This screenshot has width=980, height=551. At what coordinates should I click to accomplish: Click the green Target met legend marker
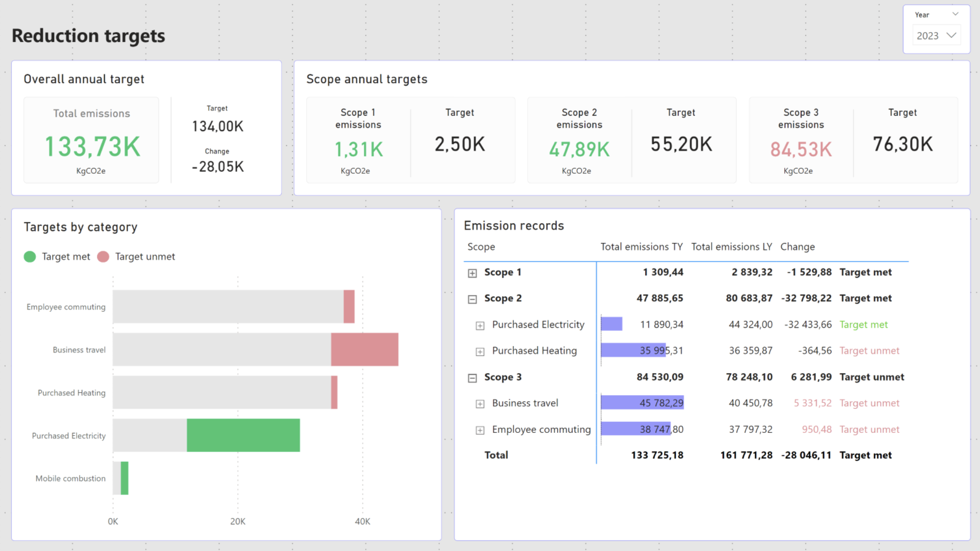click(x=30, y=257)
